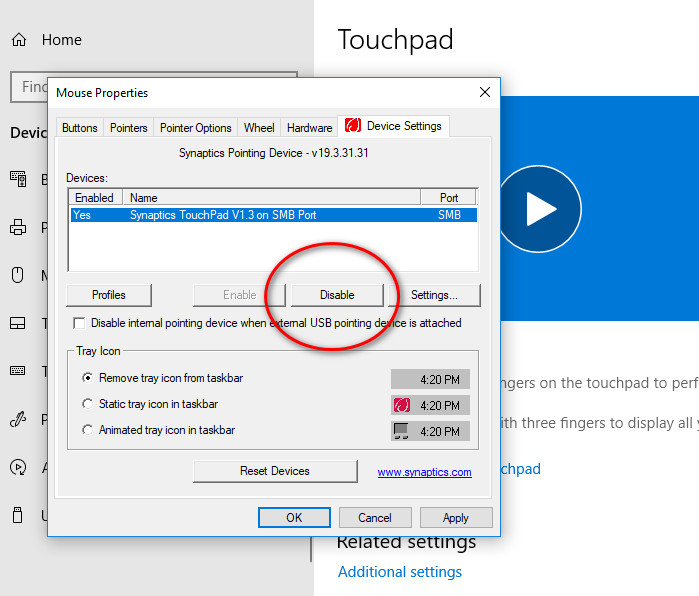Viewport: 699px width, 596px height.
Task: Confirm with the OK button
Action: [294, 518]
